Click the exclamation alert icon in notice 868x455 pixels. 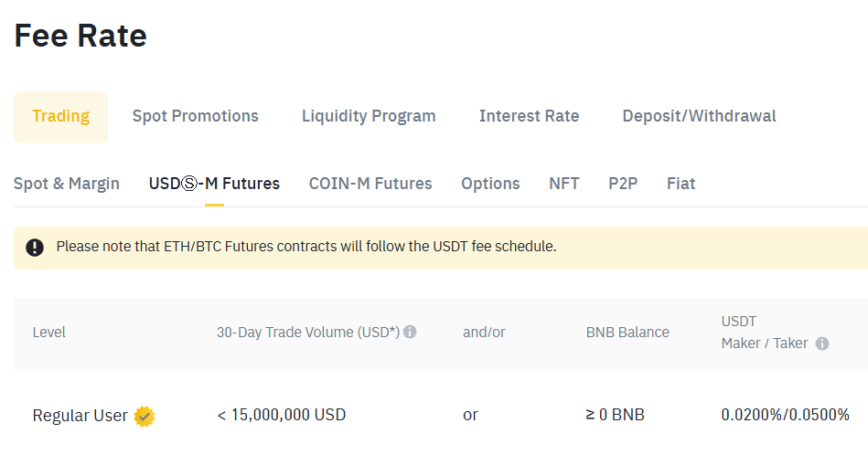pyautogui.click(x=35, y=247)
